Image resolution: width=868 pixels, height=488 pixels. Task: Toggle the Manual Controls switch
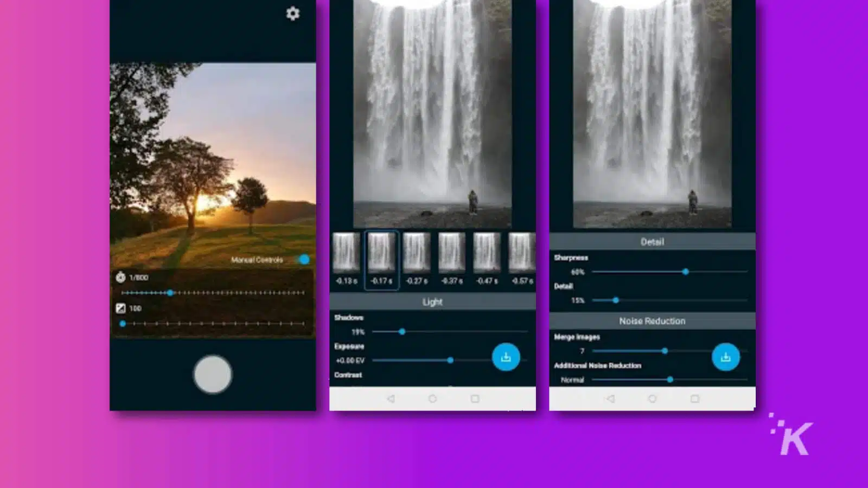(x=304, y=260)
